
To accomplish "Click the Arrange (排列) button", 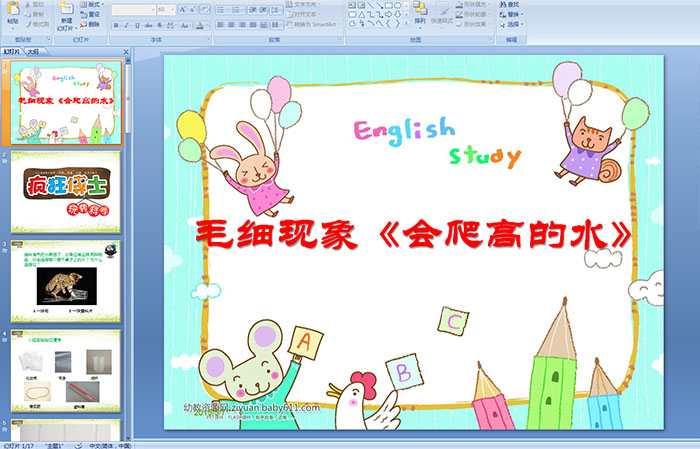I will coord(420,13).
